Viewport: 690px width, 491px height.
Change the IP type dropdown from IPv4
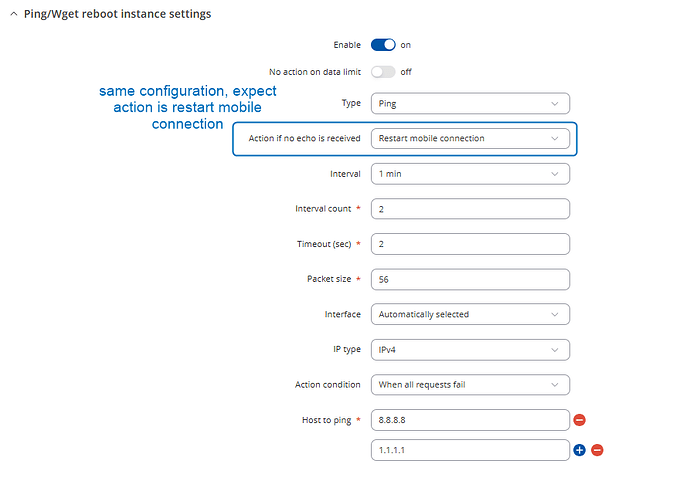pos(469,349)
